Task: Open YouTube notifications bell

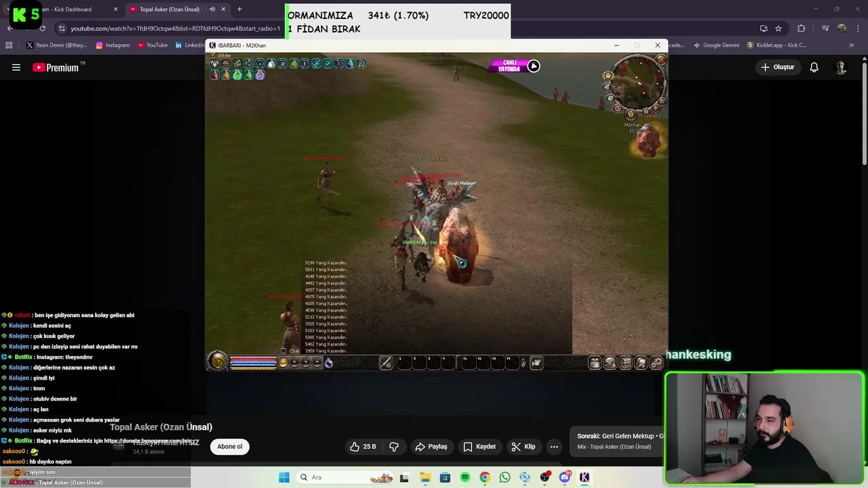Action: coord(814,67)
